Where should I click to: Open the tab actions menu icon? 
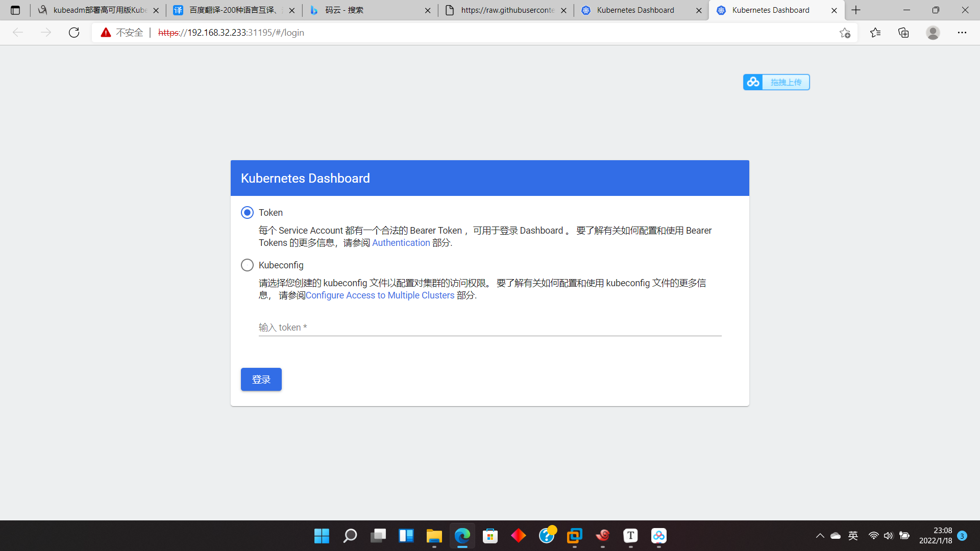pyautogui.click(x=15, y=10)
